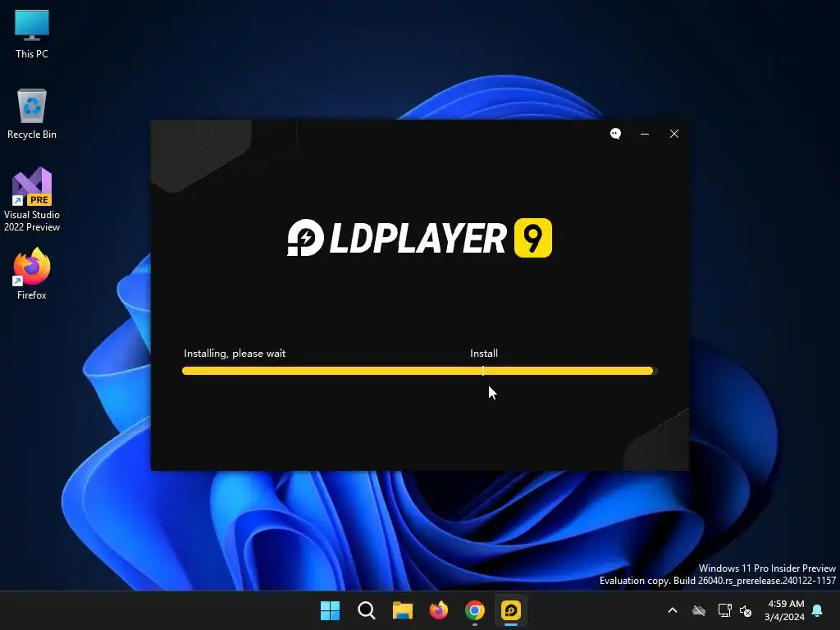Select the Recycle Bin desktop icon
The height and width of the screenshot is (630, 840).
click(x=32, y=114)
